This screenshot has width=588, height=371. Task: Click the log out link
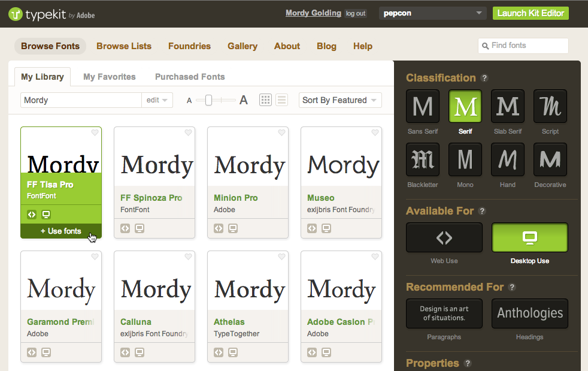click(x=356, y=14)
